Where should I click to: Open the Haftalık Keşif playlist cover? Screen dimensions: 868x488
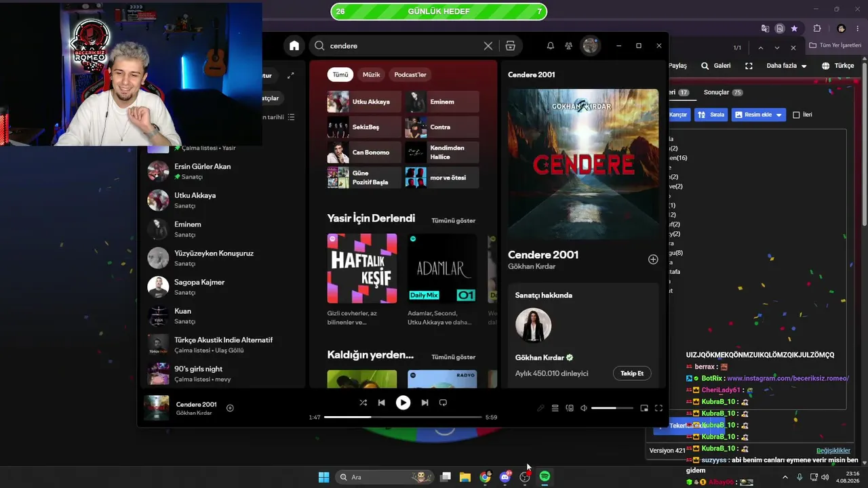362,268
